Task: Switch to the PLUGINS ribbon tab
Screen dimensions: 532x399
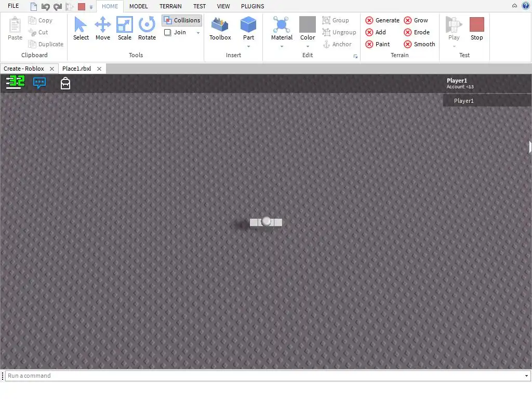Action: [x=252, y=6]
